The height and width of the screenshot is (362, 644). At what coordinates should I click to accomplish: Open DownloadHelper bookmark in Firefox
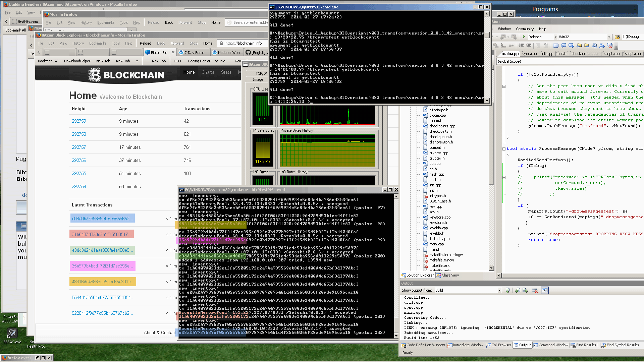click(x=77, y=61)
